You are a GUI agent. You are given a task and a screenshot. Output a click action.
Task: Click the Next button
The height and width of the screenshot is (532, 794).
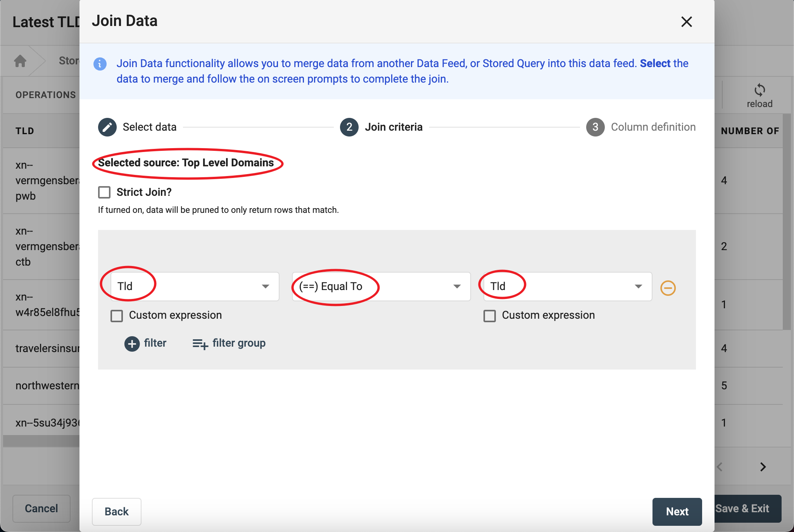(x=677, y=511)
